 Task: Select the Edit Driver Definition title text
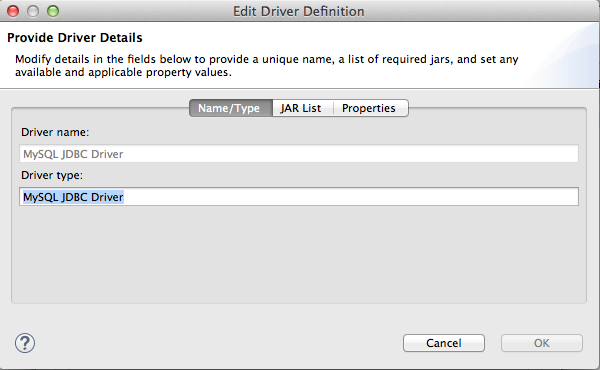click(x=298, y=11)
